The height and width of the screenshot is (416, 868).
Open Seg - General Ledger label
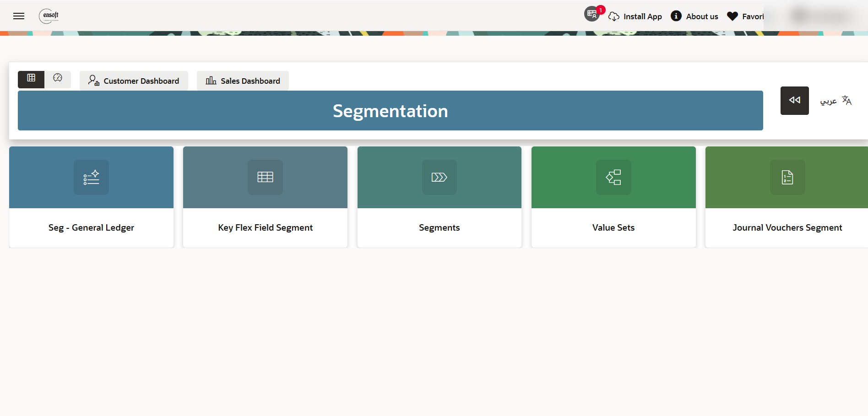[91, 227]
